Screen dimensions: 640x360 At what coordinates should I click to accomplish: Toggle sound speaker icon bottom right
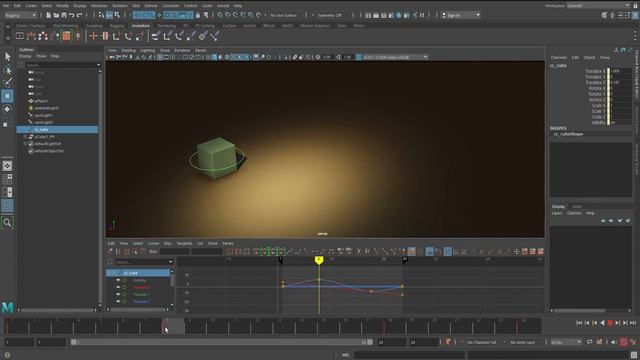point(613,342)
